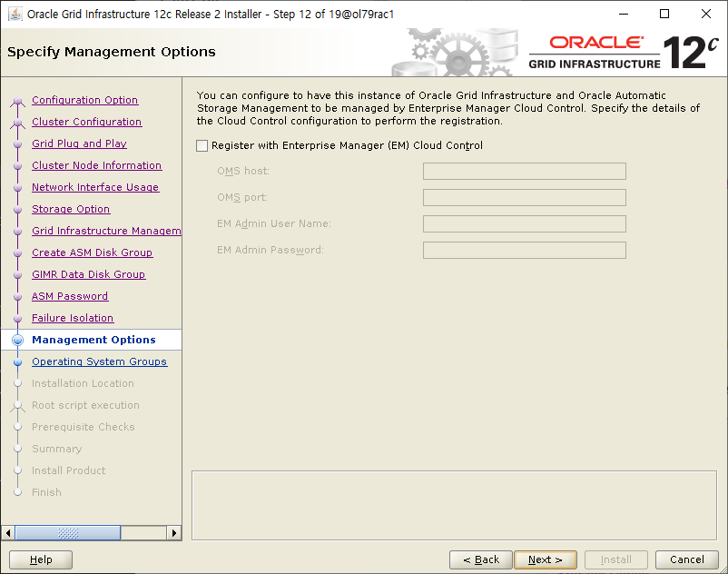Click the Configuration Option step marker icon
The image size is (728, 574).
tap(17, 100)
